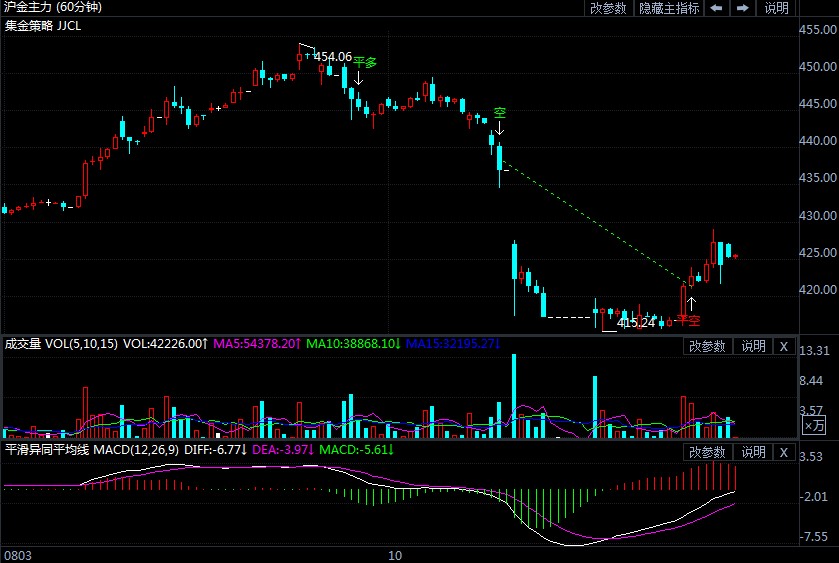Click the -7.55 MACD axis label
This screenshot has width=839, height=563.
pyautogui.click(x=813, y=537)
